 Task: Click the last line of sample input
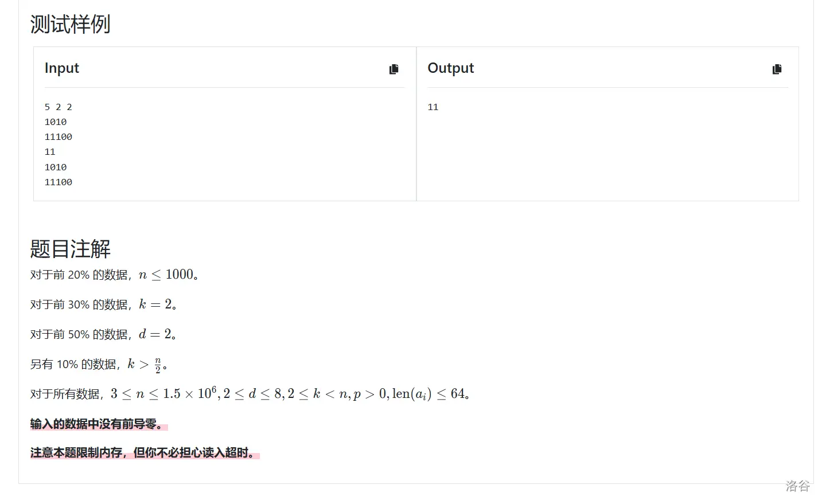59,182
